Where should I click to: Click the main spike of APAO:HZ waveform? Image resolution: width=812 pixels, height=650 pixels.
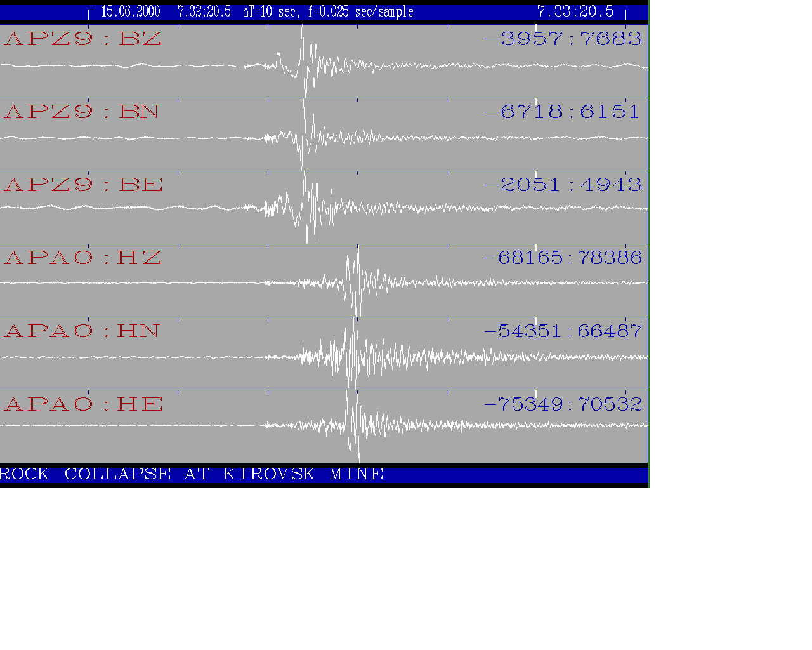tap(358, 279)
